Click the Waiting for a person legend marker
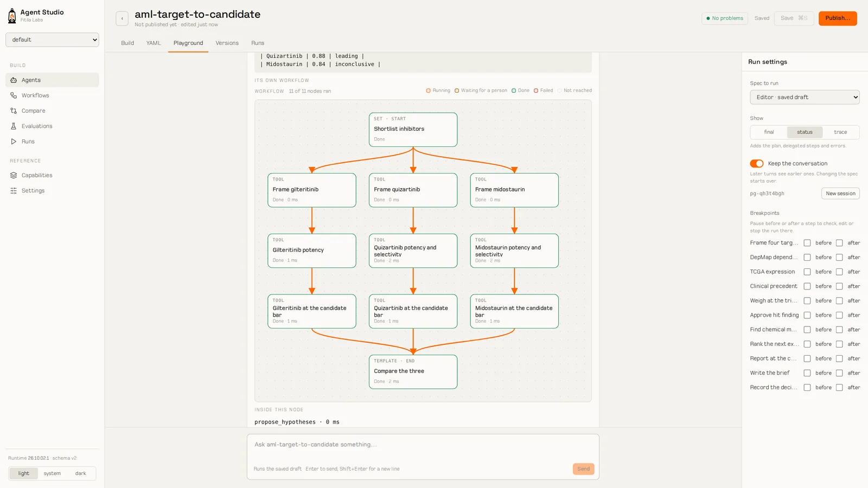 coord(457,91)
